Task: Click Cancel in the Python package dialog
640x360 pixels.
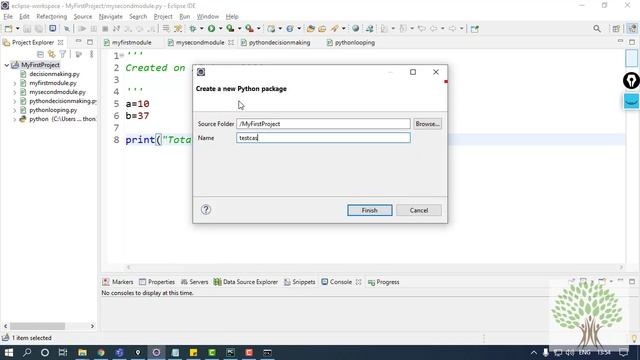Action: [x=419, y=210]
